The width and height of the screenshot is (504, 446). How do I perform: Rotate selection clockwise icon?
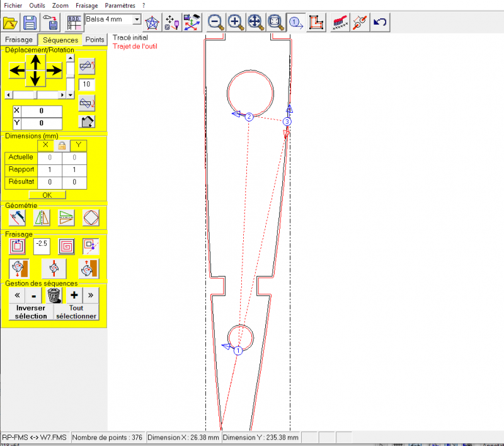(x=87, y=103)
